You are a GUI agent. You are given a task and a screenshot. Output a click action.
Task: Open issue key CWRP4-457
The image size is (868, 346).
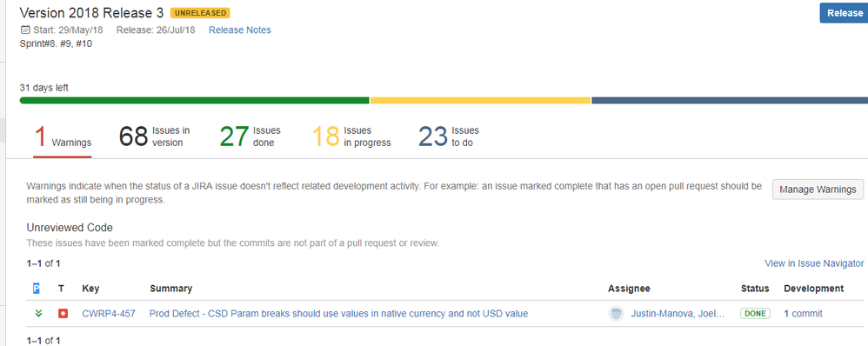[x=109, y=313]
